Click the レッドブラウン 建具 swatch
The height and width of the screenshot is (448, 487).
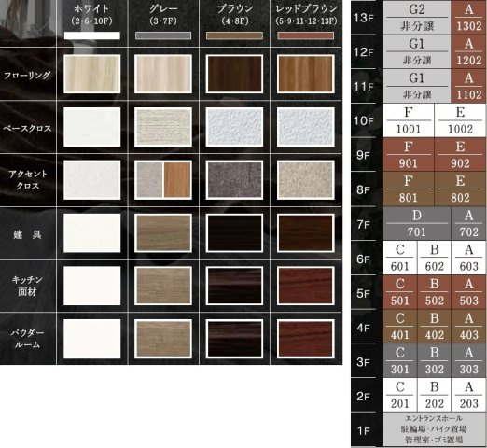(306, 232)
